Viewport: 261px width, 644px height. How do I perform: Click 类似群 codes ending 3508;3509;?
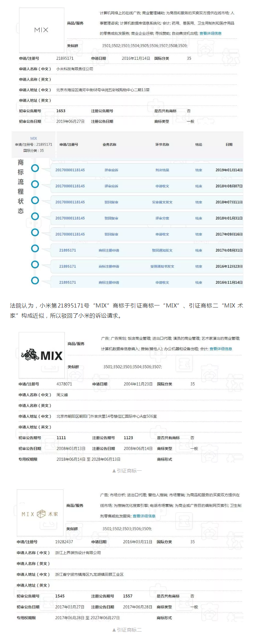[145, 46]
